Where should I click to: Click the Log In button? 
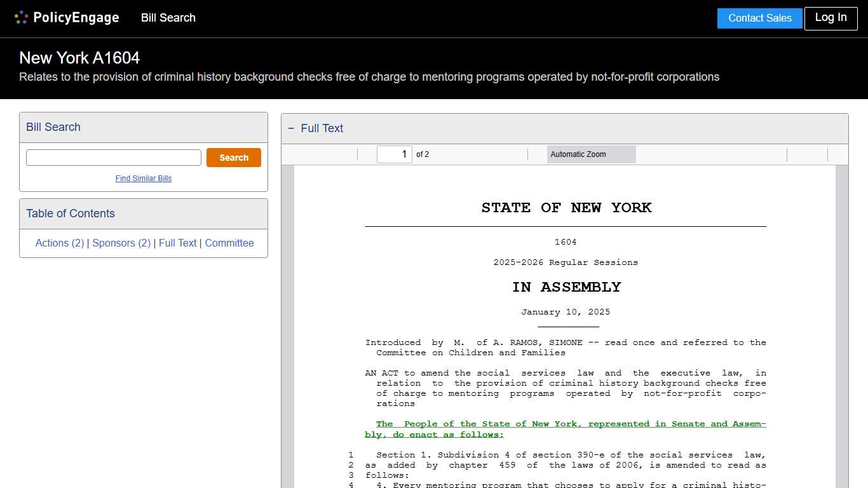pos(831,18)
